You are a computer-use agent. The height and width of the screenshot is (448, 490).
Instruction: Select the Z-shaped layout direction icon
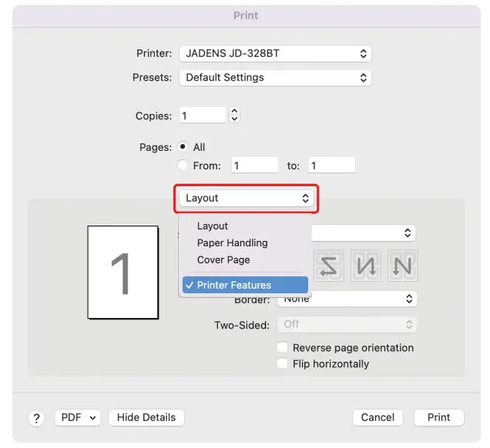click(329, 266)
